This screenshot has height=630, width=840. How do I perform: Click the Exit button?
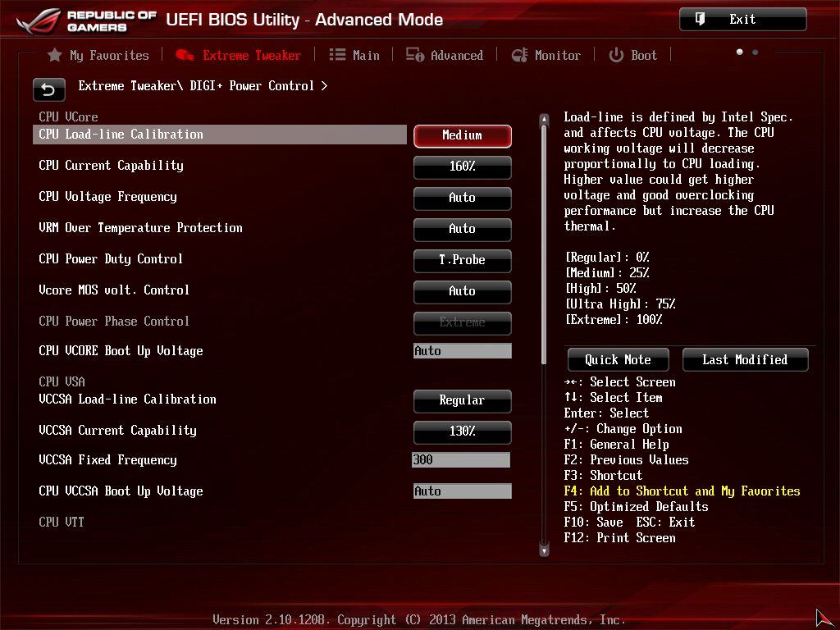point(742,20)
